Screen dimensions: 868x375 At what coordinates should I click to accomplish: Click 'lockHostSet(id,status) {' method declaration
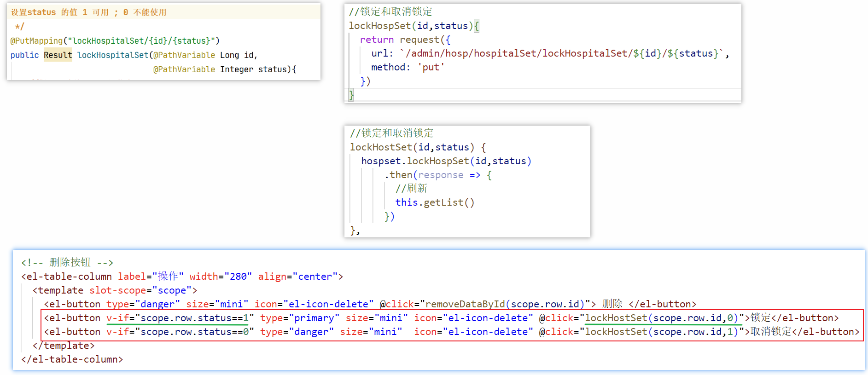(418, 147)
